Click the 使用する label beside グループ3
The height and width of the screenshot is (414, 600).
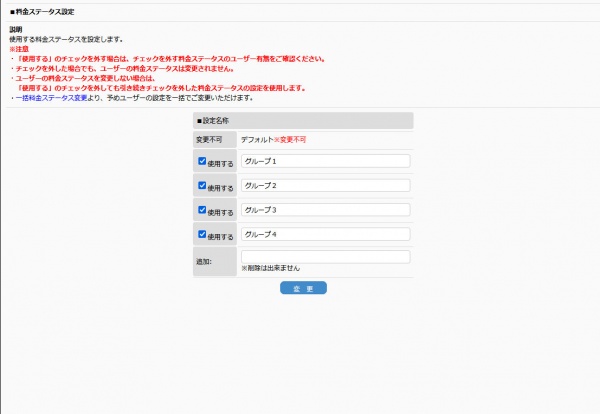(x=221, y=212)
